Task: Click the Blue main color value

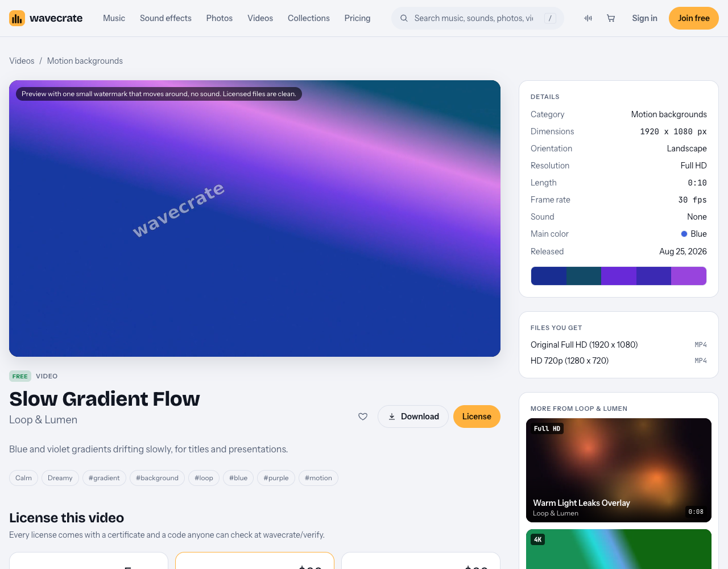Action: [694, 234]
